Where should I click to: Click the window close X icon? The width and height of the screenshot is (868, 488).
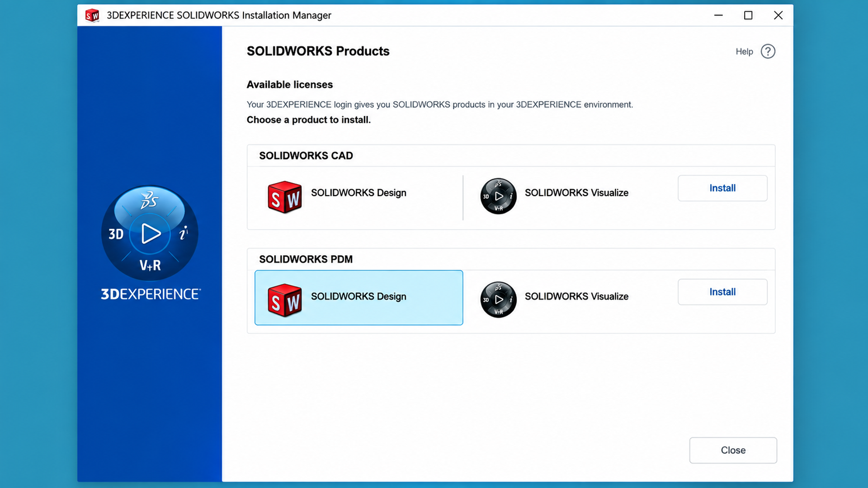point(778,15)
